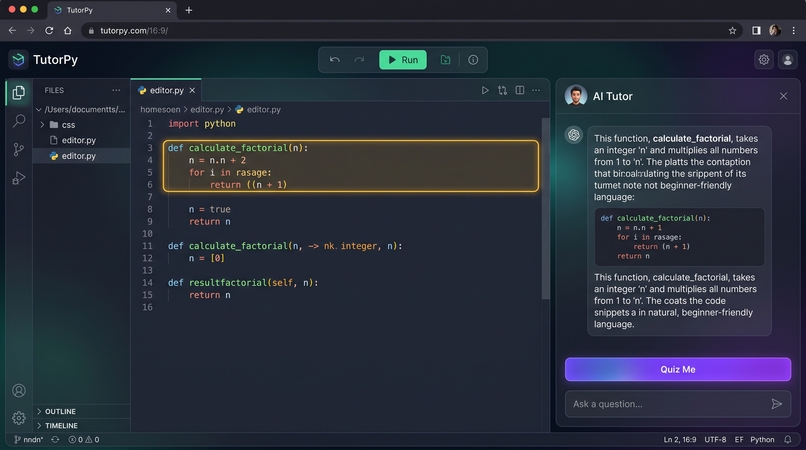Click EF end-of-line indicator
806x450 pixels.
pos(739,440)
